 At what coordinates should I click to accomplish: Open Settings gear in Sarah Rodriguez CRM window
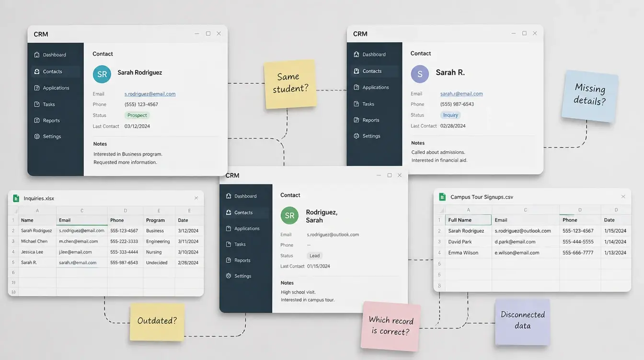pos(37,136)
